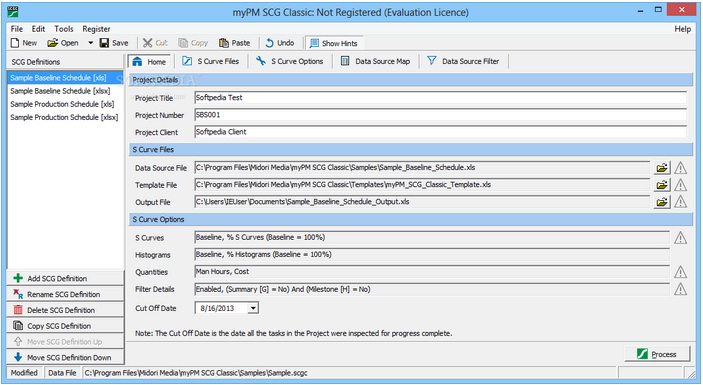Screen dimensions: 703x385
Task: Click the warning icon beside Data Source File
Action: coord(681,168)
